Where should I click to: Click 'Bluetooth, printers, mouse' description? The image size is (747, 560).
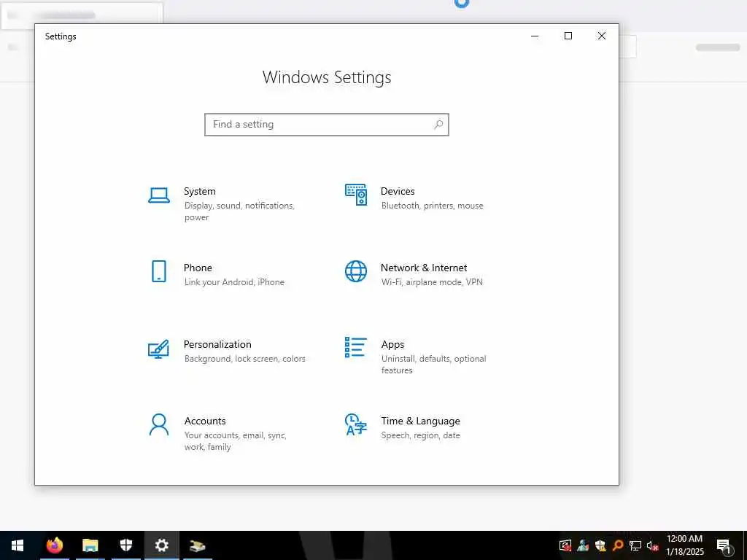tap(432, 206)
